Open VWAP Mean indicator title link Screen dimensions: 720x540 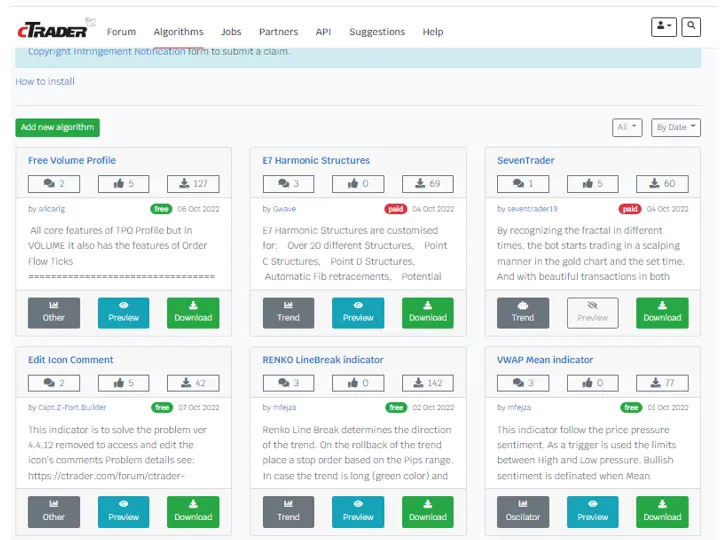click(545, 360)
